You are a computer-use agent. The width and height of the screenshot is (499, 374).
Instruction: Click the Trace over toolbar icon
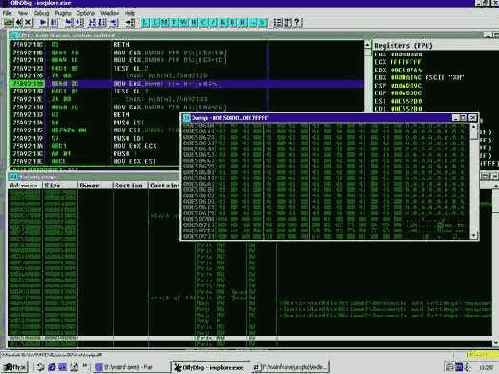[x=103, y=23]
